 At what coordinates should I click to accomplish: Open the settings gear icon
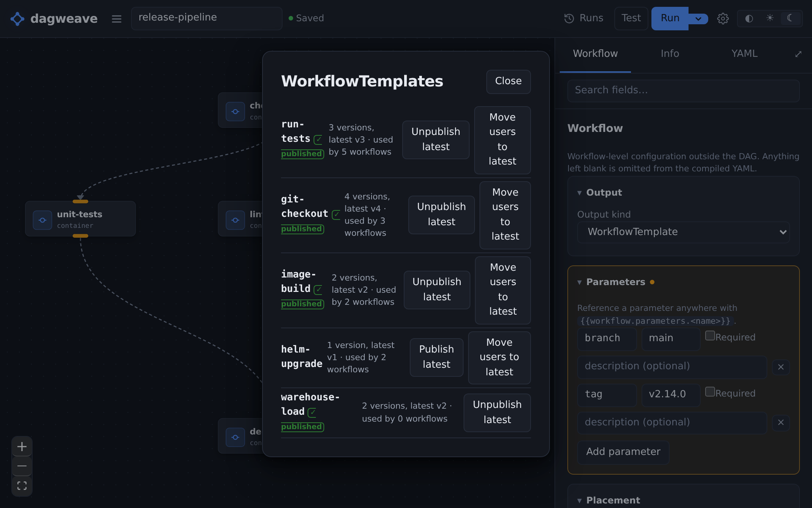click(723, 18)
